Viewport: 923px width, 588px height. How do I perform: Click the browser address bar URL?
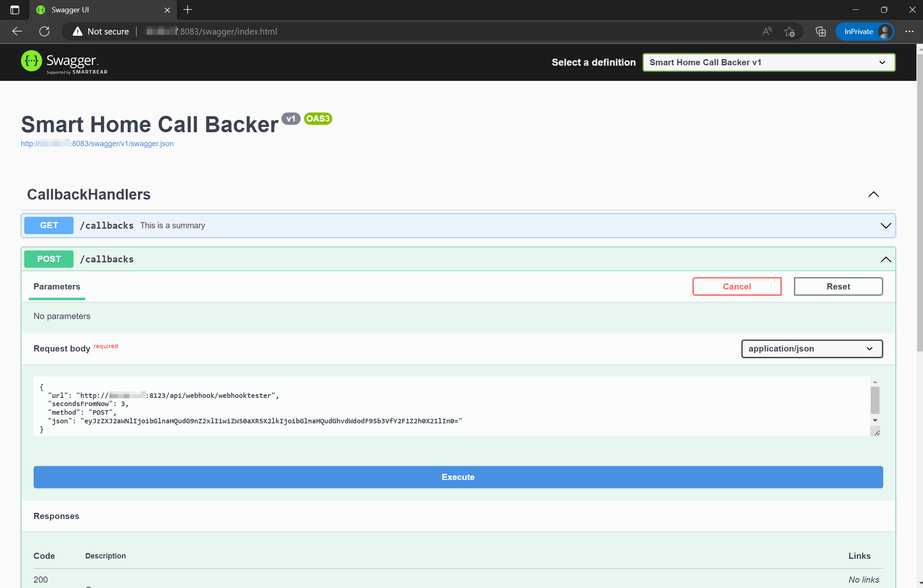(x=212, y=32)
